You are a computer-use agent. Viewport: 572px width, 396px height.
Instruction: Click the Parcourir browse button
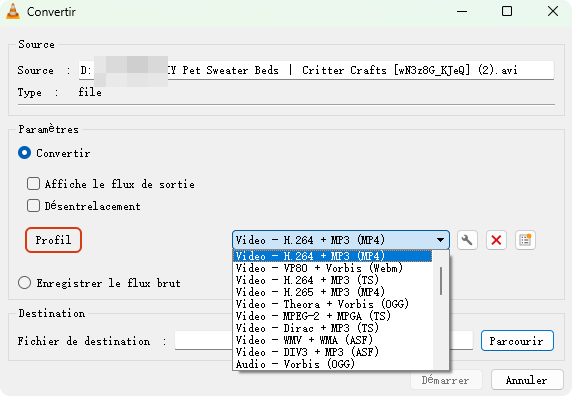tap(517, 341)
